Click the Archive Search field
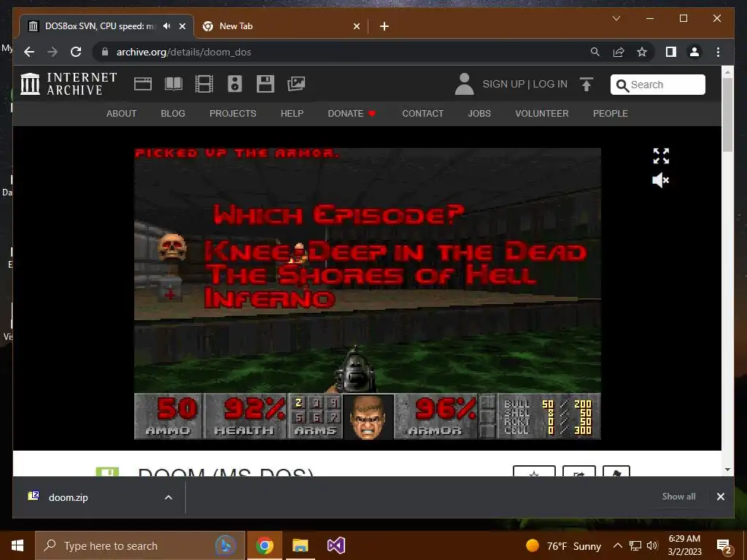The width and height of the screenshot is (747, 560). 657,85
